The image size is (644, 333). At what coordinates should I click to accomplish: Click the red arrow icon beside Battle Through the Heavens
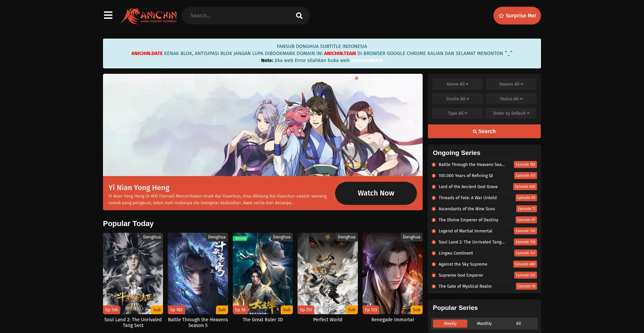(x=434, y=165)
